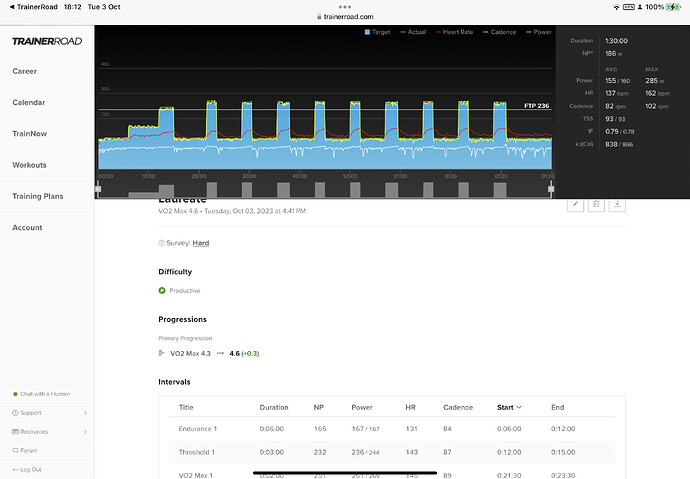The image size is (690, 479).
Task: Click the max power 285 w value
Action: tap(654, 80)
